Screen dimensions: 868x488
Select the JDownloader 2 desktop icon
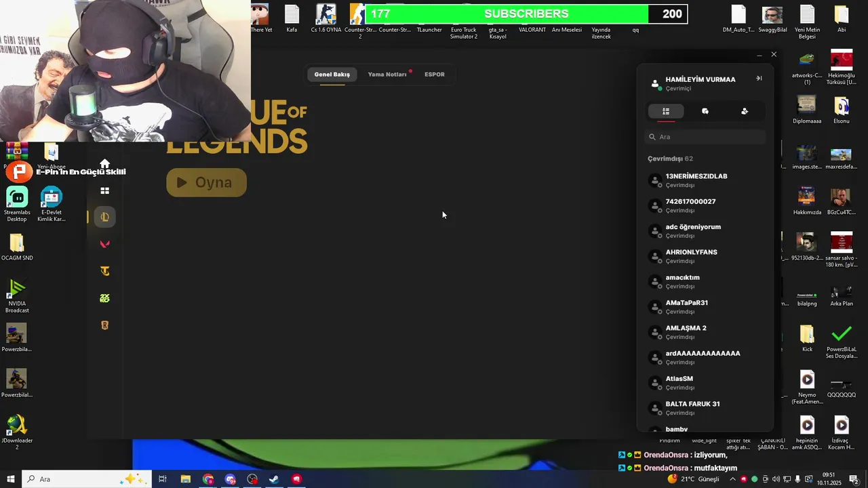click(17, 432)
